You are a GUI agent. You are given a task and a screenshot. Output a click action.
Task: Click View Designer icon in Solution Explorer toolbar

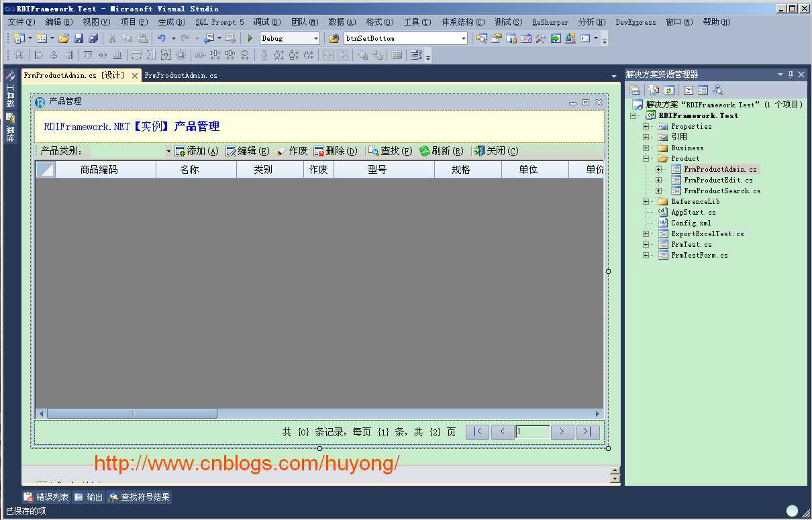pyautogui.click(x=703, y=90)
